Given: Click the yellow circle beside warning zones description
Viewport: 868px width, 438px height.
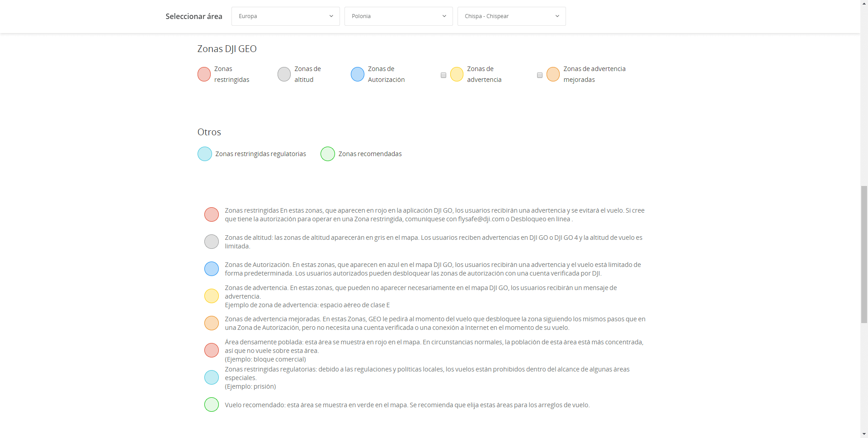Looking at the screenshot, I should (x=212, y=296).
